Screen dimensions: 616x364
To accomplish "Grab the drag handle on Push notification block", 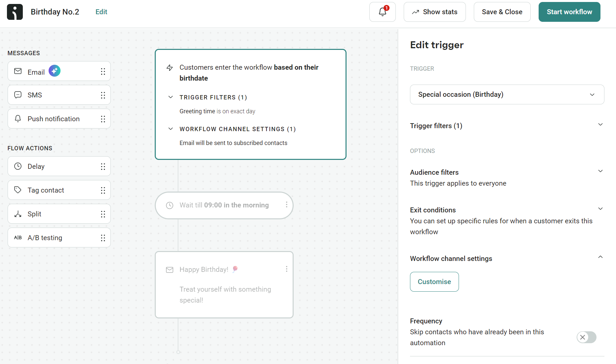I will [103, 119].
